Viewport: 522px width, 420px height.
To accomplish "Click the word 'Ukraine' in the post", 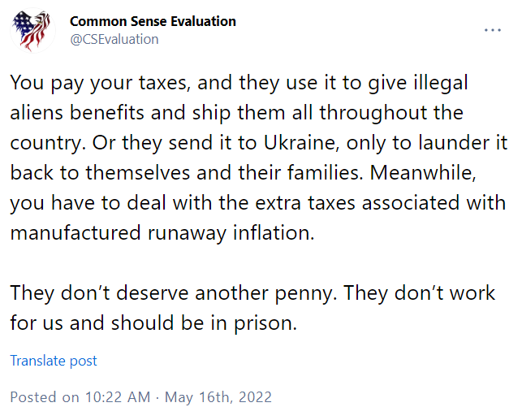I will tap(302, 142).
